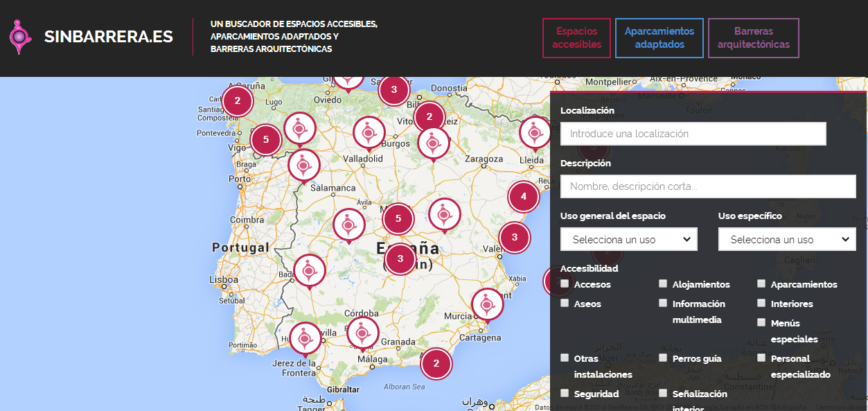Open the cluster marker 3 near Valencia
This screenshot has height=411, width=868.
[x=515, y=237]
